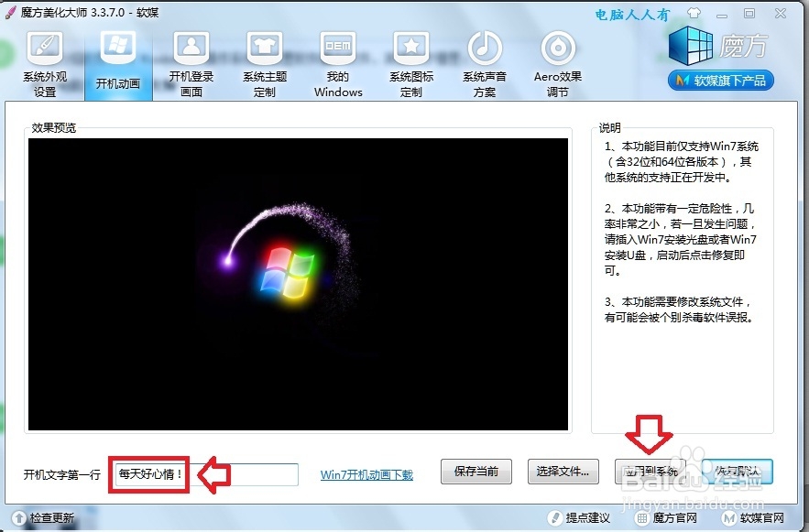Click the boot animation preview image
Image resolution: width=809 pixels, height=532 pixels.
(298, 284)
